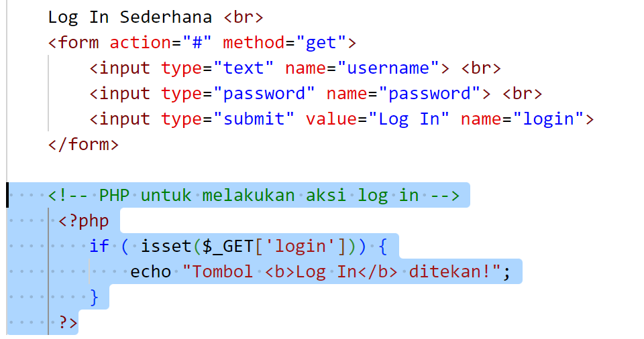Click the closing ?> PHP tag
Viewport: 644px width, 339px height.
click(68, 322)
